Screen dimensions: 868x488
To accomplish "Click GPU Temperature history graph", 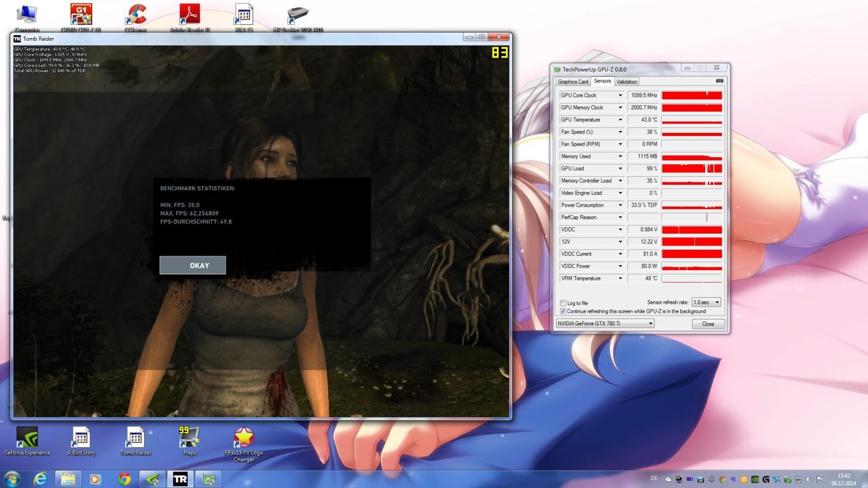I will 692,120.
